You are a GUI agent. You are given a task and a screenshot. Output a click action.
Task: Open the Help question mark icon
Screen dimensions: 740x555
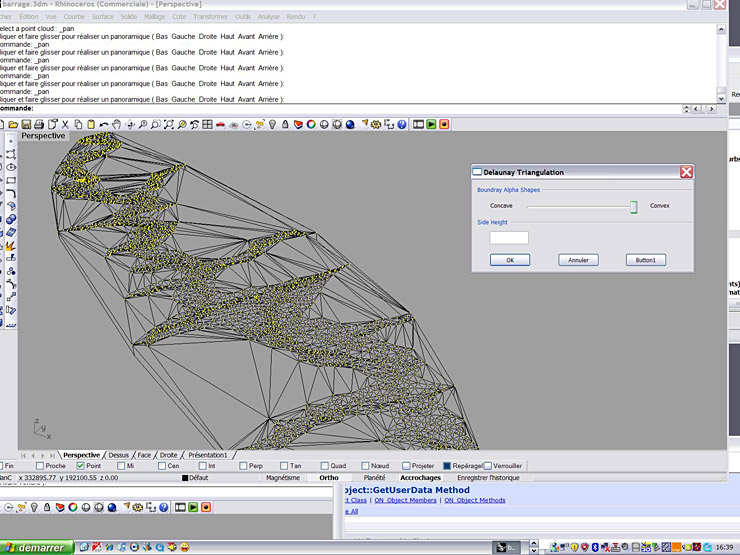click(x=402, y=125)
